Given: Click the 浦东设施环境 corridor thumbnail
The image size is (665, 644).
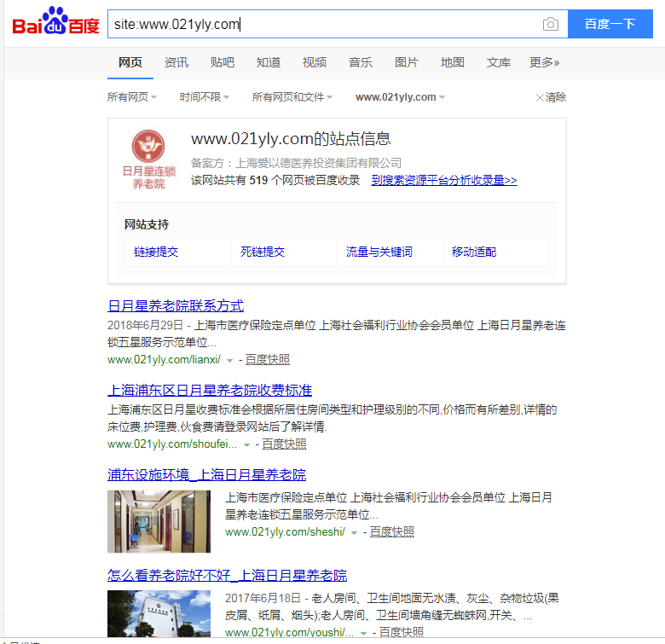Looking at the screenshot, I should (x=159, y=520).
